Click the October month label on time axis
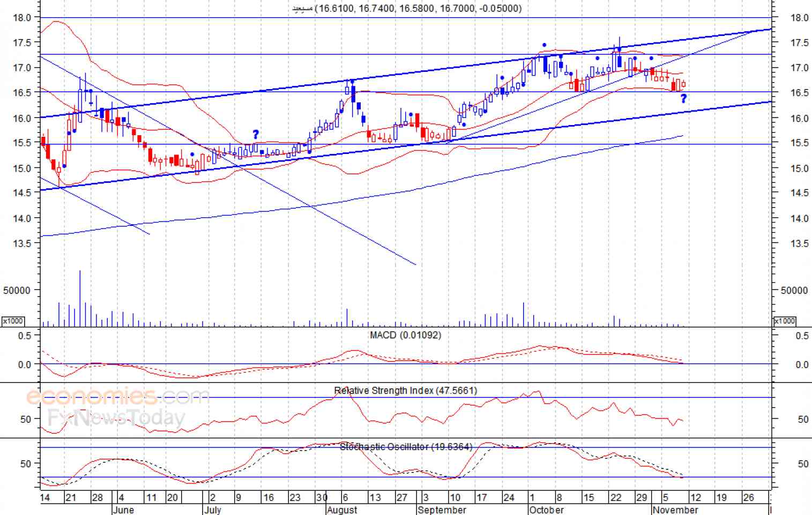 tap(546, 510)
